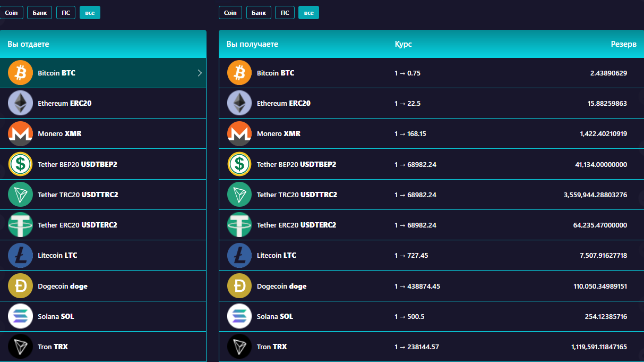Click the Tron icon in the give list
Viewport: 644px width, 362px height.
20,347
